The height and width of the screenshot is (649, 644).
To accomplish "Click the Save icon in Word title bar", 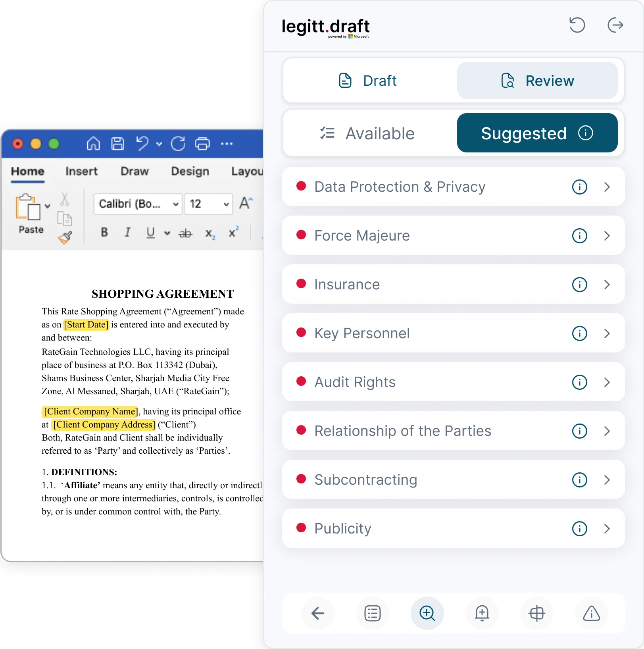I will point(117,143).
